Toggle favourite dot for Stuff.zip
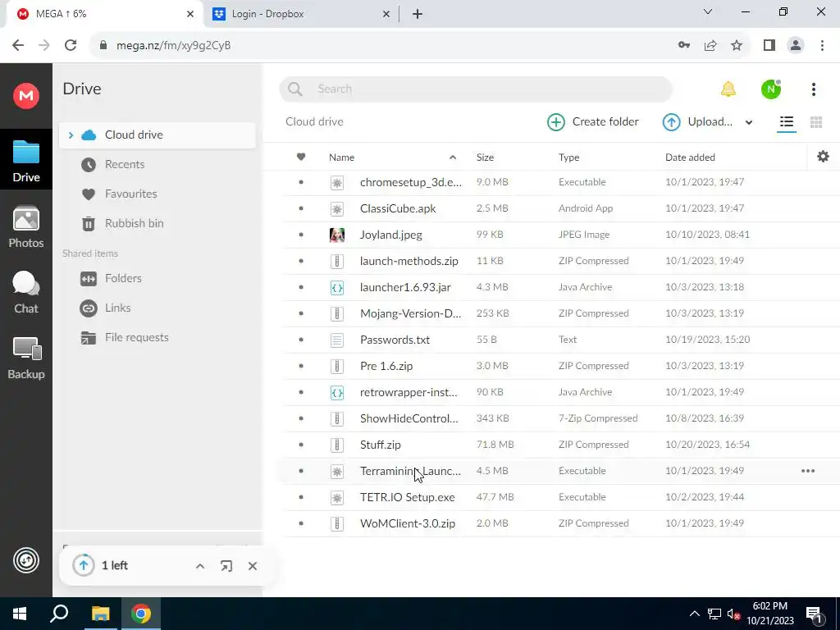The width and height of the screenshot is (840, 630). (301, 445)
